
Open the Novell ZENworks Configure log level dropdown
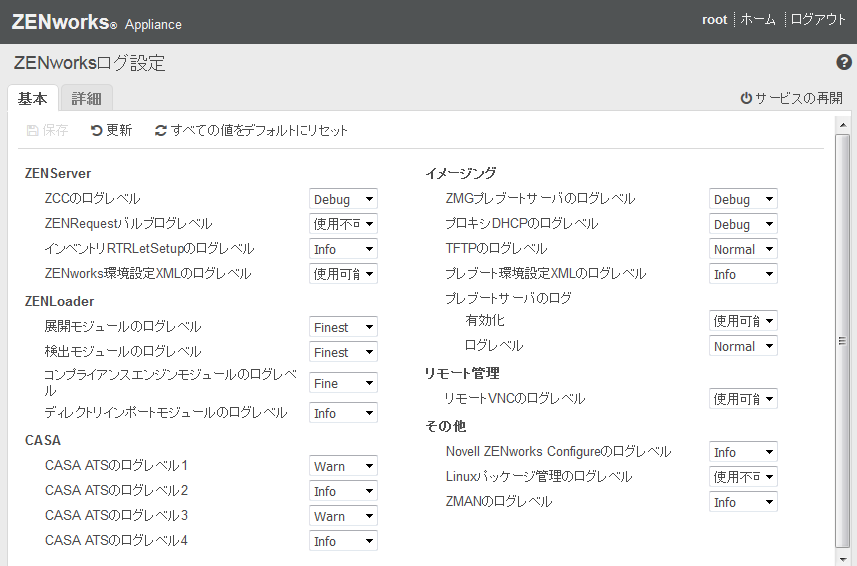coord(743,452)
